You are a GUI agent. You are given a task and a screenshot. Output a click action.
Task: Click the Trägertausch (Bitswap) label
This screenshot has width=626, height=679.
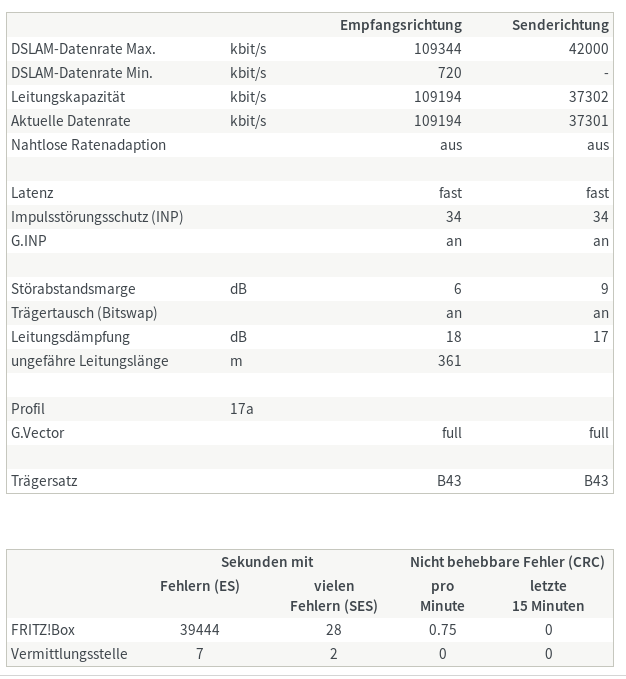point(84,313)
